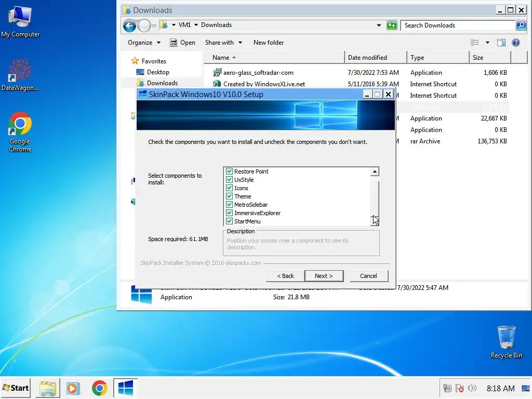Screen dimensions: 532x399
Task: Uncheck ImmersiveExplorer in components list
Action: click(229, 213)
